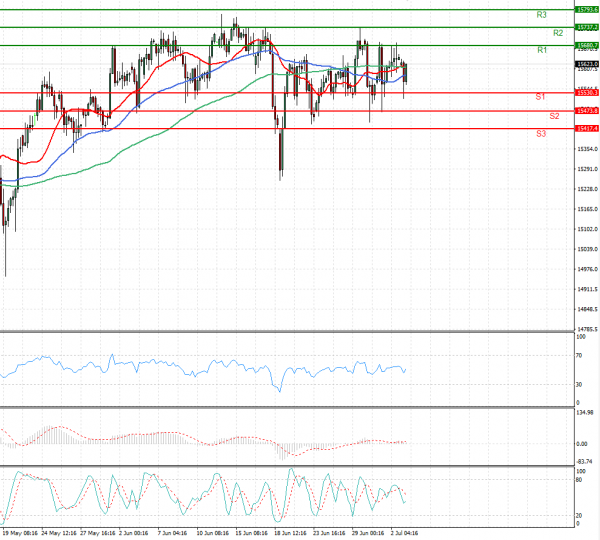Screen dimensions: 600x540
Task: Click the 15102.0 price axis value
Action: click(587, 229)
